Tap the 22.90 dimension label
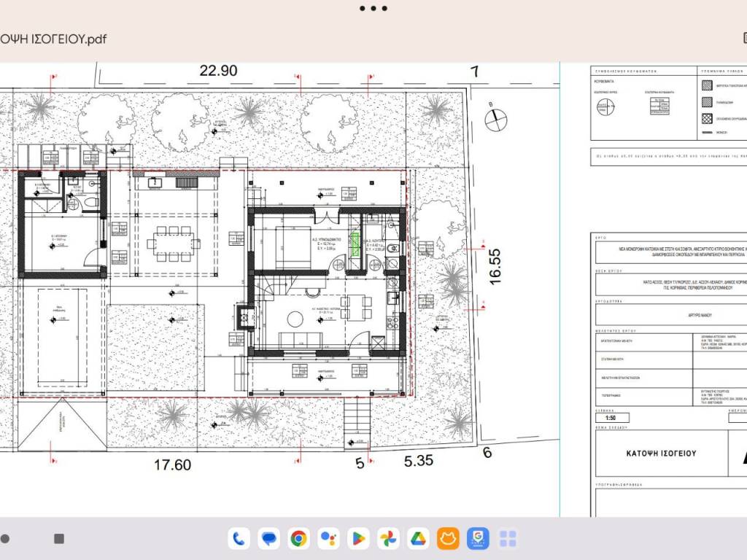 (218, 71)
